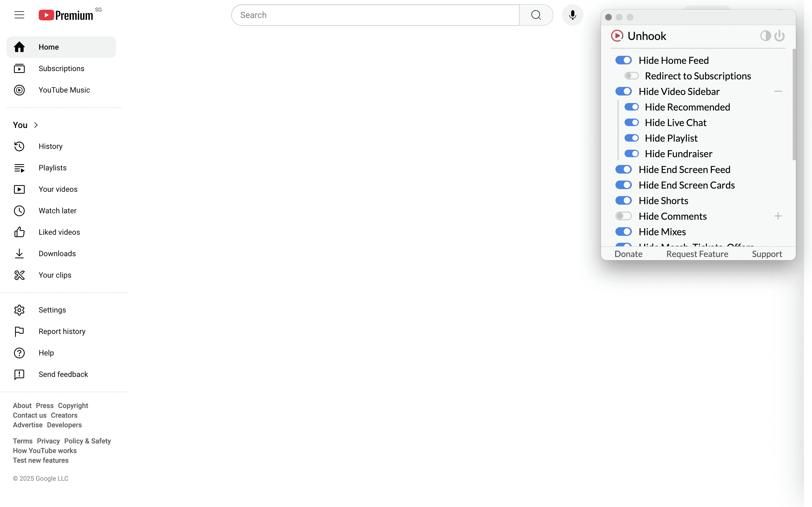Viewport: 812px width, 507px height.
Task: Toggle the Hide Comments switch
Action: point(624,216)
